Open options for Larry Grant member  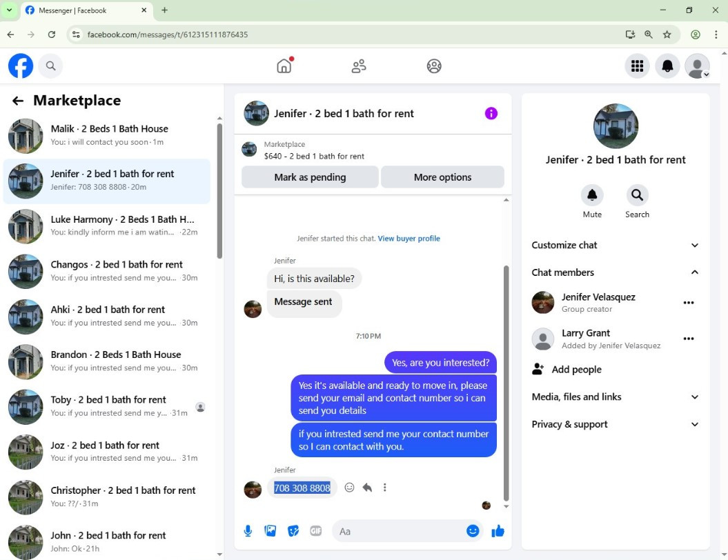[689, 339]
